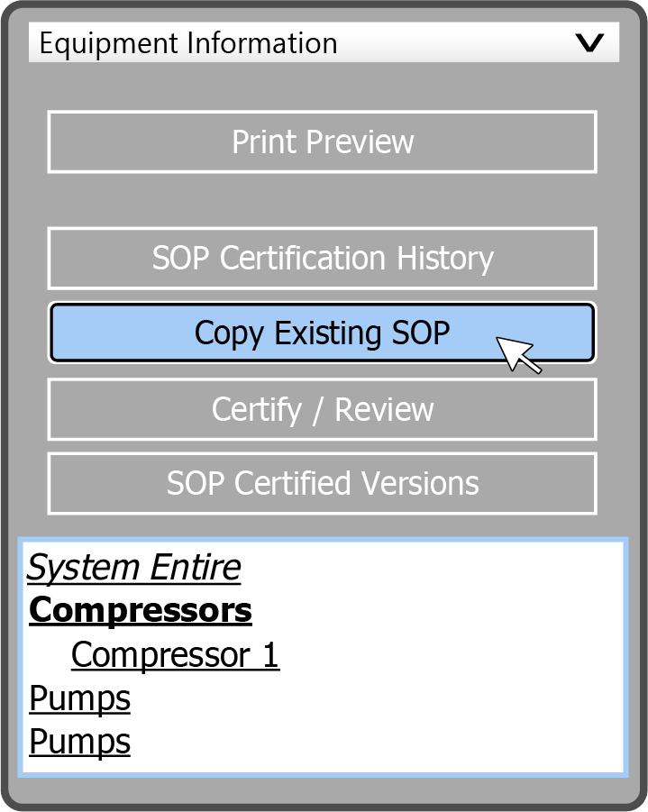Image resolution: width=648 pixels, height=812 pixels.
Task: Click the bold Compressors link text
Action: click(140, 611)
